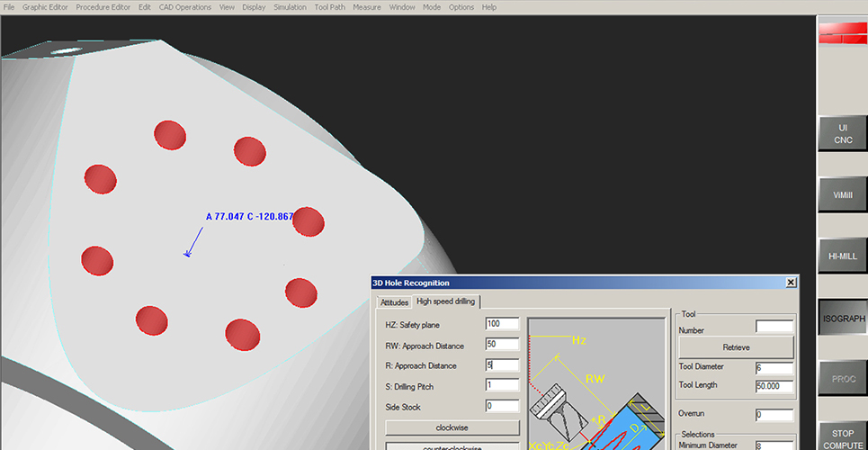Edit the R Approach Distance field

(502, 364)
